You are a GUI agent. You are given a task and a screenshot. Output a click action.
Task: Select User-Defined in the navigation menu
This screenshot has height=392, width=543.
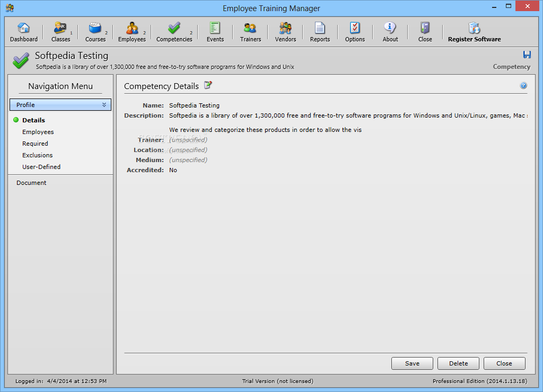[x=41, y=167]
